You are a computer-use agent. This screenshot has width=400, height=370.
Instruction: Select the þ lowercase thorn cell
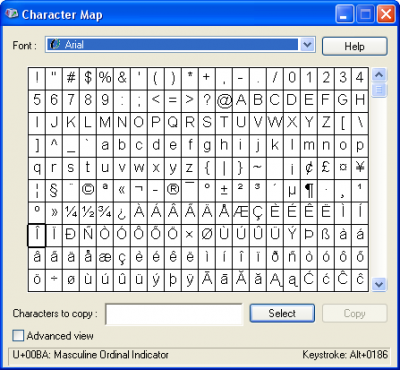(x=173, y=280)
